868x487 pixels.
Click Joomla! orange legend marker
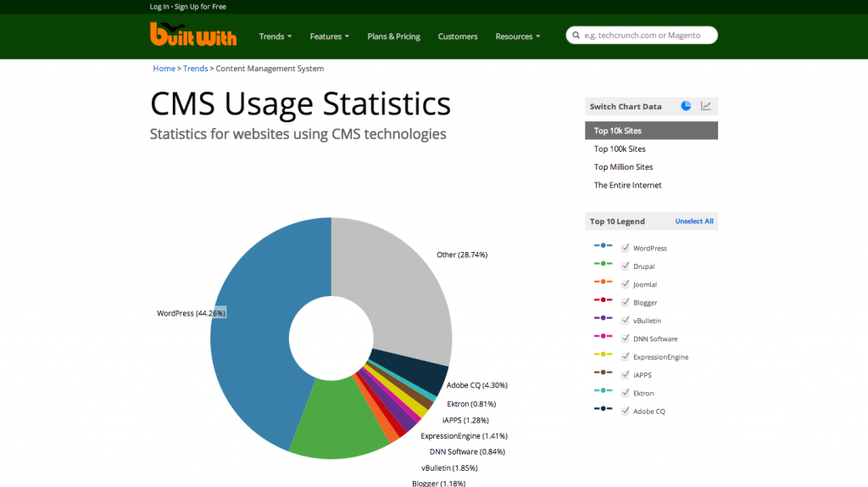(603, 282)
